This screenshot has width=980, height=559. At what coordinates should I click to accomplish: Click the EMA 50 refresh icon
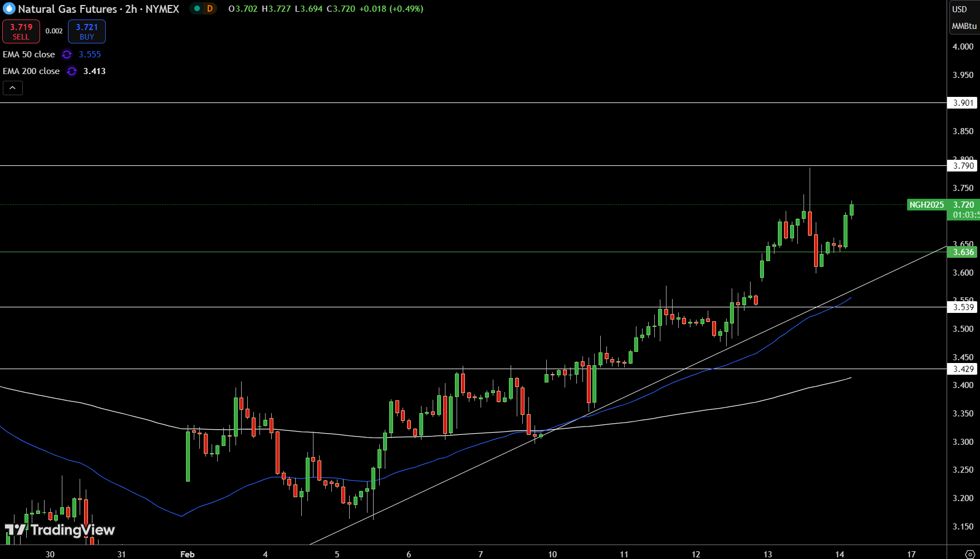click(67, 55)
